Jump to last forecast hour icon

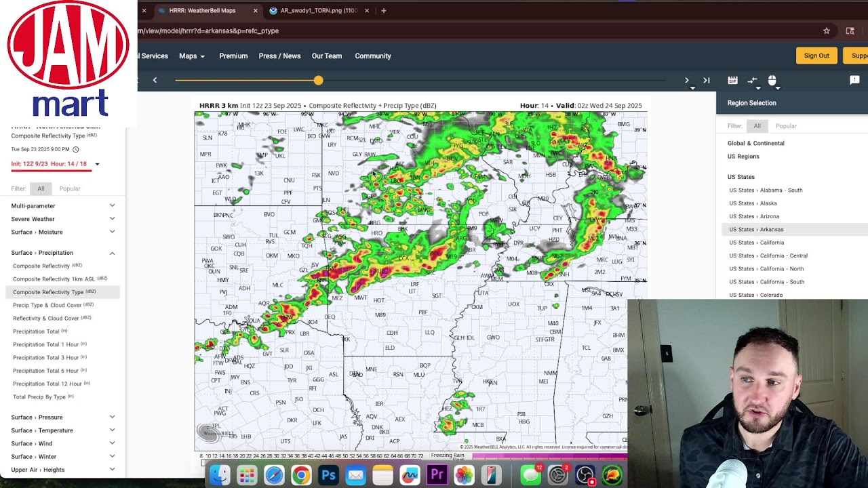pyautogui.click(x=707, y=81)
